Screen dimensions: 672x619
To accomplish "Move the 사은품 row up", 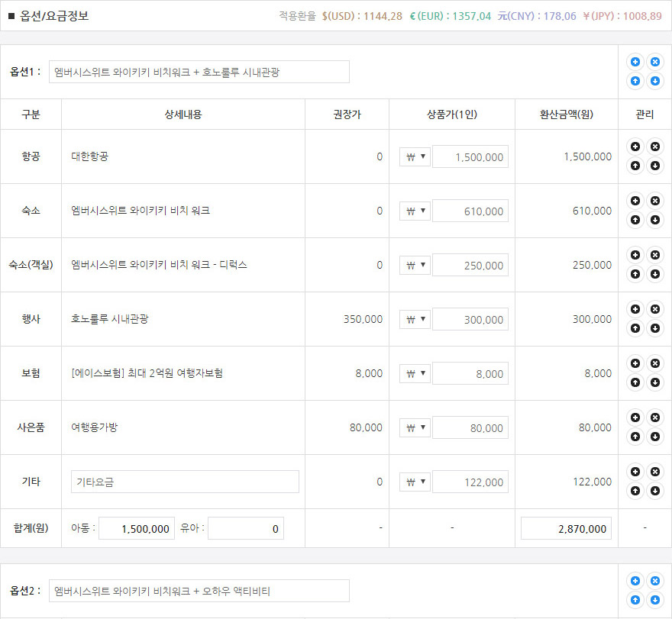I will coord(635,437).
